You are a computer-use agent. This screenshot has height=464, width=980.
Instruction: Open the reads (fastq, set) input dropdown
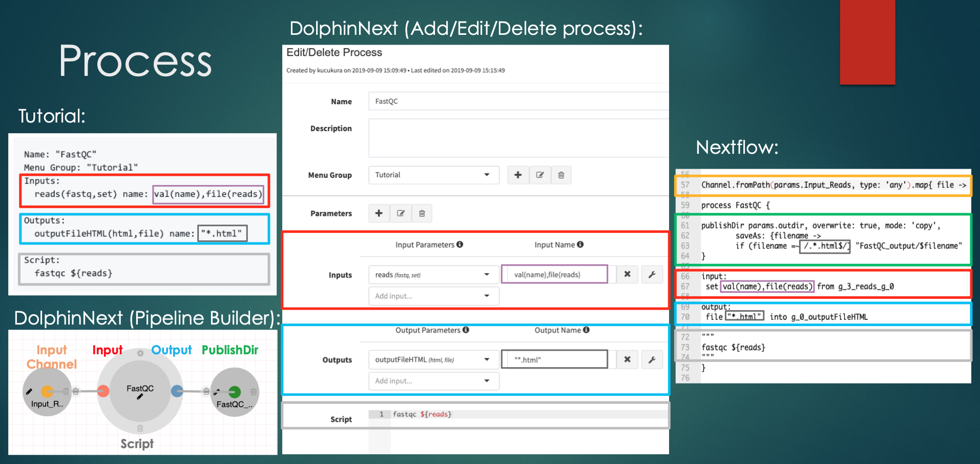point(433,275)
